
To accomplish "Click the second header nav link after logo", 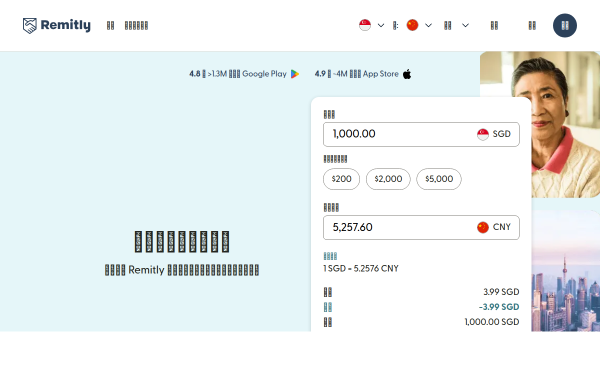I will pyautogui.click(x=136, y=26).
